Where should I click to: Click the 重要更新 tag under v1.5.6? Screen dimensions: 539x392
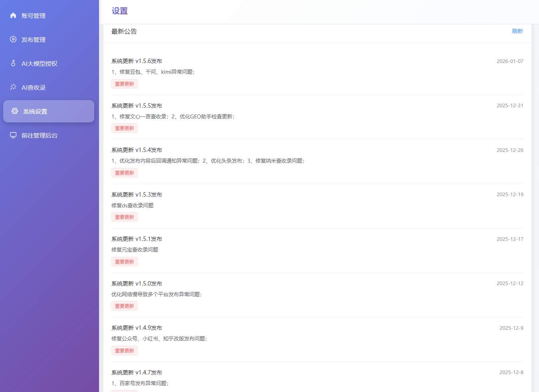point(124,84)
